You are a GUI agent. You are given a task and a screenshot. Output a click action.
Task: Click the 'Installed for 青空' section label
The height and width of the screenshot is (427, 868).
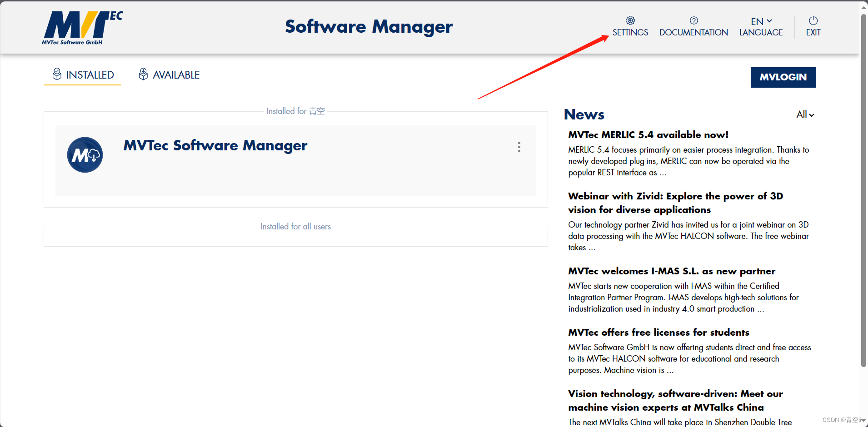tap(295, 111)
